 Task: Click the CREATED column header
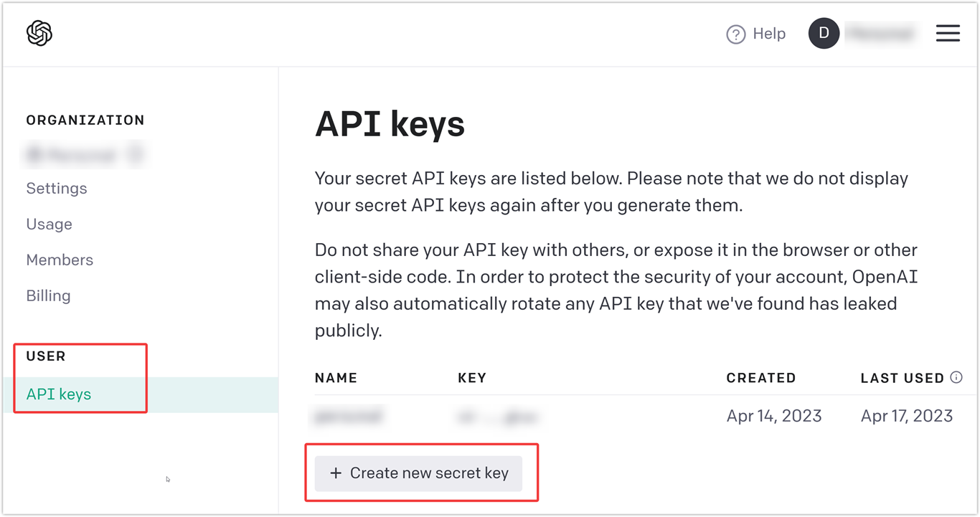click(x=761, y=377)
